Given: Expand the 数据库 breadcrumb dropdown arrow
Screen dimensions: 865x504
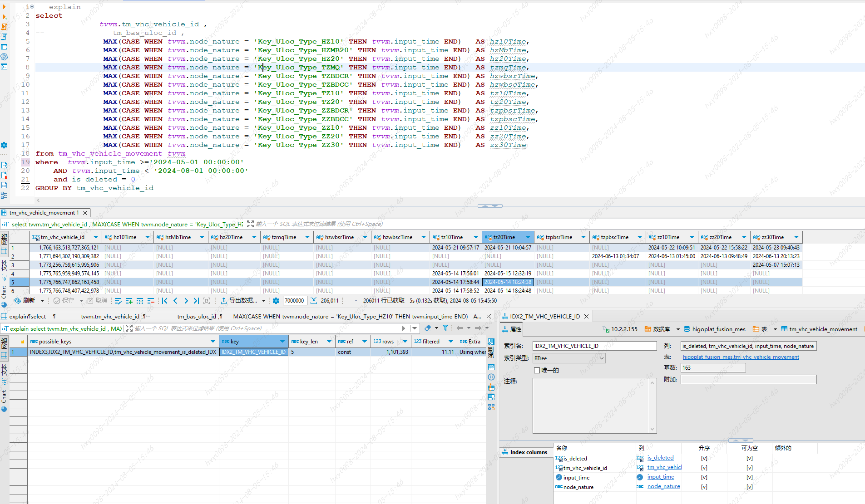Looking at the screenshot, I should pyautogui.click(x=678, y=329).
